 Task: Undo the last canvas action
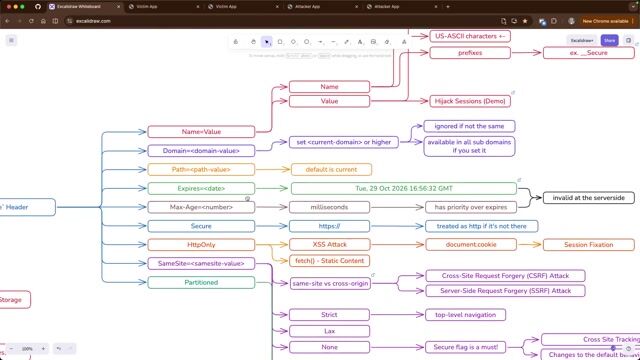click(59, 349)
